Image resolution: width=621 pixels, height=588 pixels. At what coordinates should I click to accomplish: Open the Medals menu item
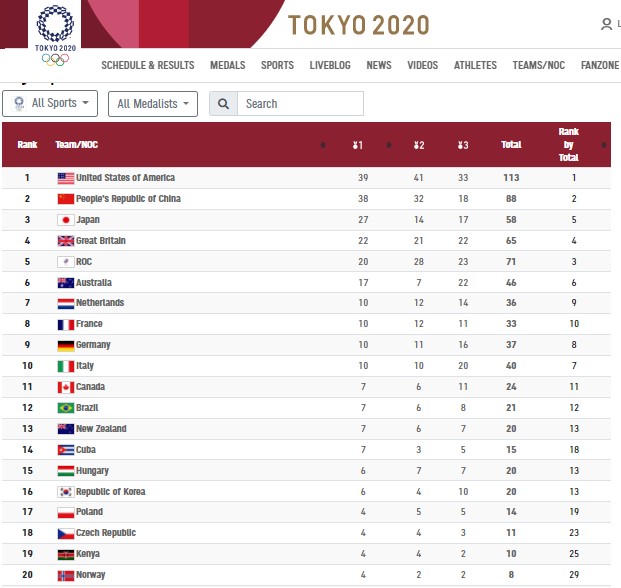[x=228, y=65]
